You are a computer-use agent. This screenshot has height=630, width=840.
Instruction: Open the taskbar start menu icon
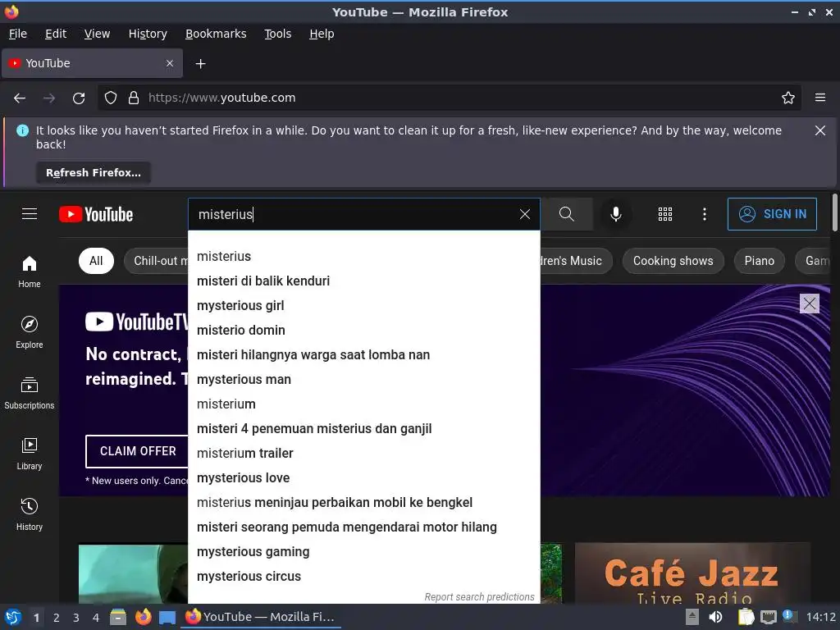(13, 617)
